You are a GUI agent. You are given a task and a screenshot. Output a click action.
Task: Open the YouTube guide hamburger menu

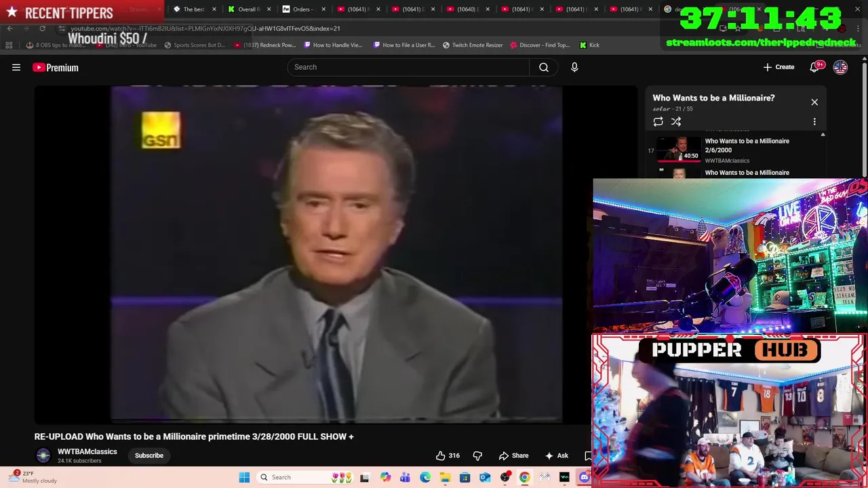pos(16,67)
